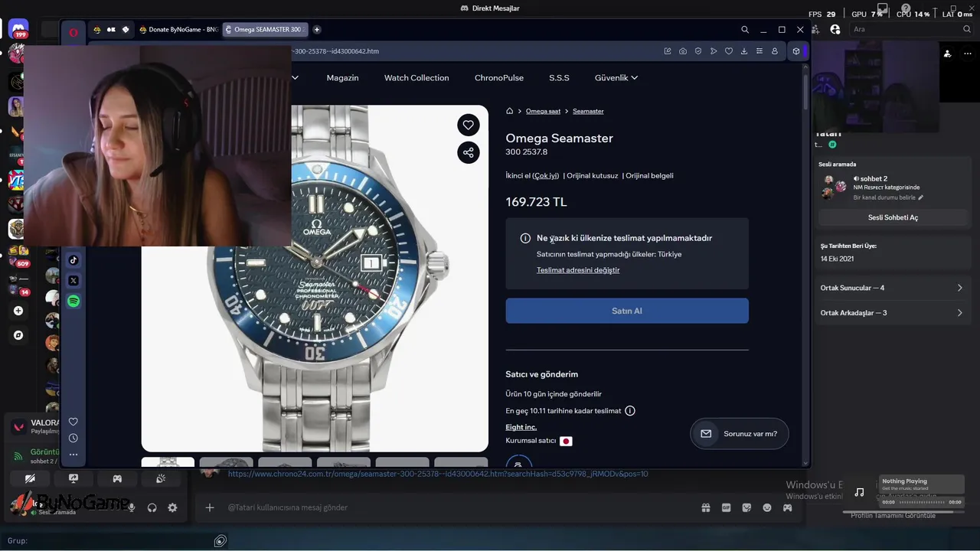Expand Ortak Sunucular — 4 section
Image resolution: width=980 pixels, height=551 pixels.
(x=891, y=288)
